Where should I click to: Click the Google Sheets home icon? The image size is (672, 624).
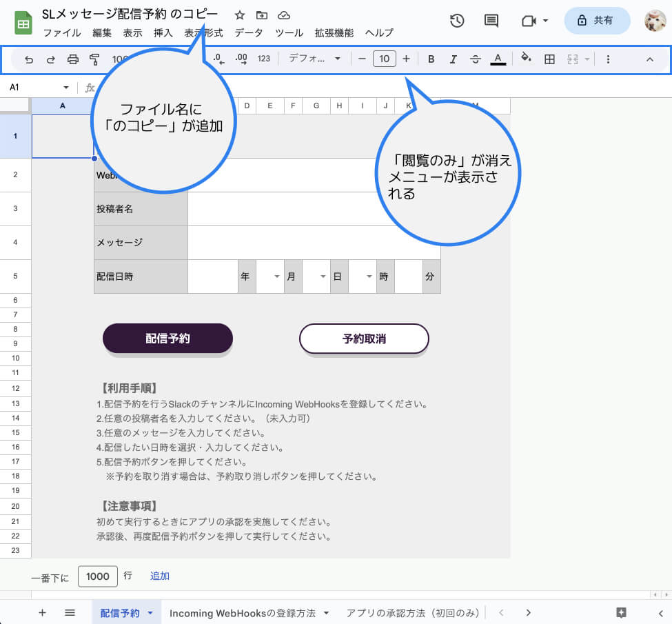[x=23, y=22]
